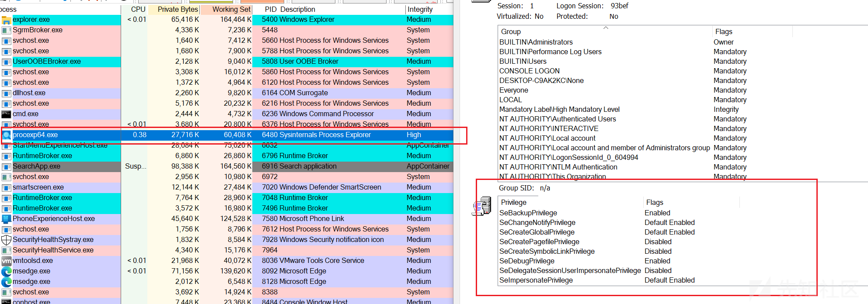Click the VMware icon of vmtoolsd.exe
Image resolution: width=868 pixels, height=304 pixels.
click(x=6, y=261)
